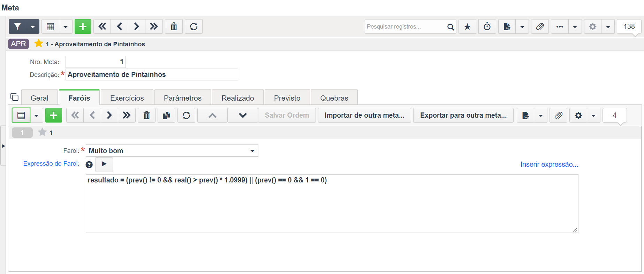Expand main settings gear dropdown
The height and width of the screenshot is (274, 644).
tap(608, 26)
